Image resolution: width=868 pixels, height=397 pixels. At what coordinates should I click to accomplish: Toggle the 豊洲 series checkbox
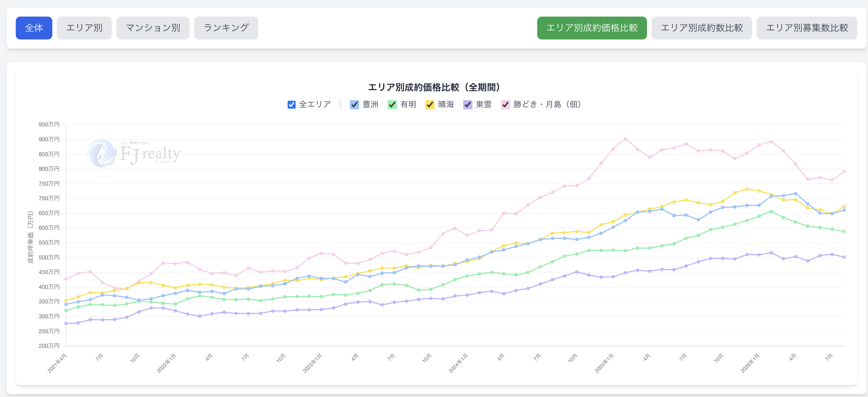tap(354, 105)
